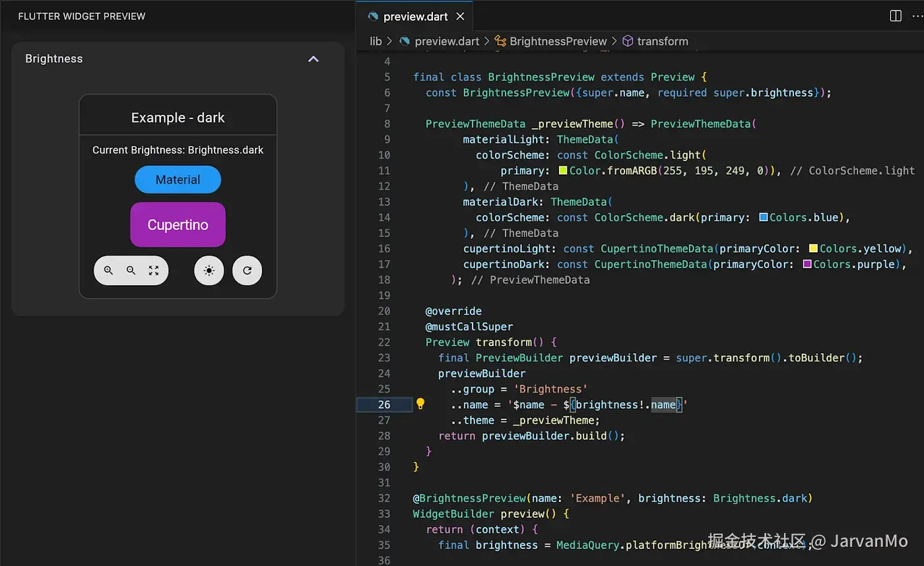Close the preview.dart tab
Image resolution: width=924 pixels, height=566 pixels.
[461, 17]
